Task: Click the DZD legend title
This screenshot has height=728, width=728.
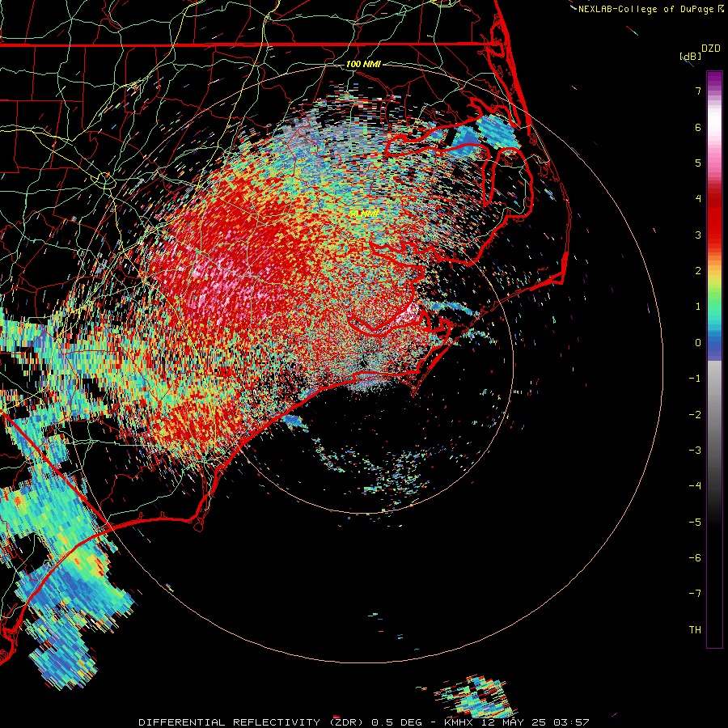Action: [x=711, y=49]
